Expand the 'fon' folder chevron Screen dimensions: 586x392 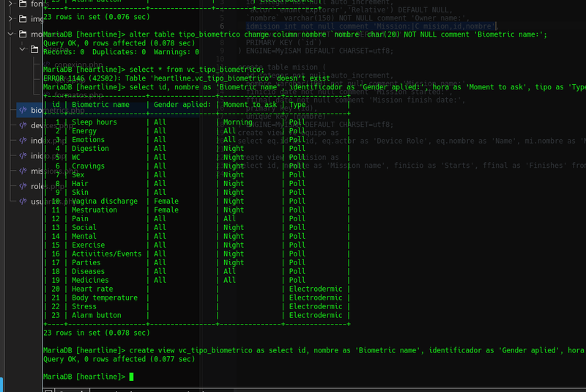click(x=10, y=4)
